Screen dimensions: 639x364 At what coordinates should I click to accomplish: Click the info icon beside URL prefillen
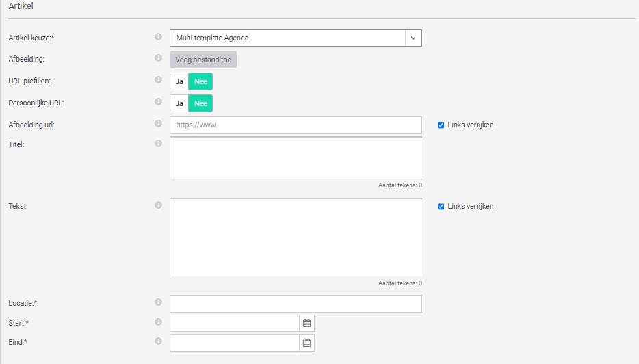pos(158,80)
